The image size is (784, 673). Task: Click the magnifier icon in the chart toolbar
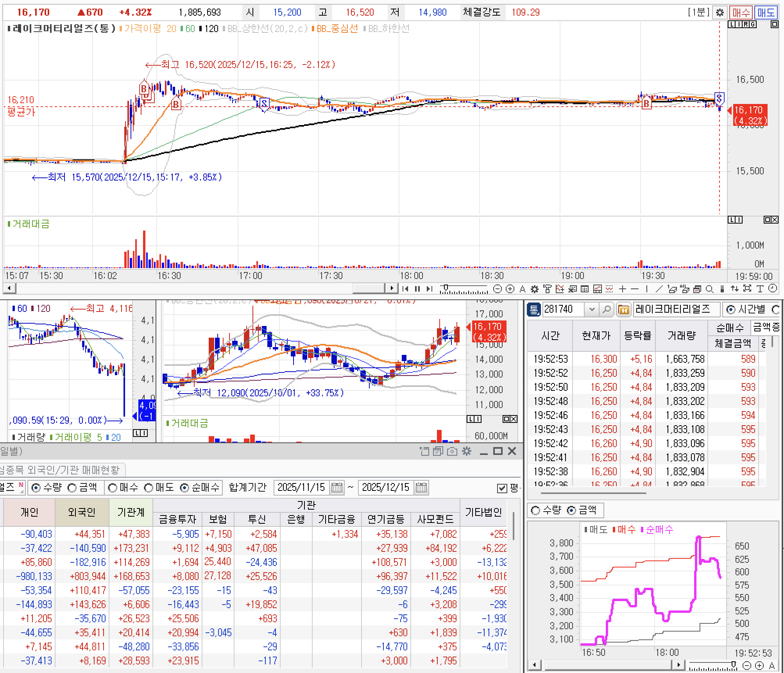(709, 289)
